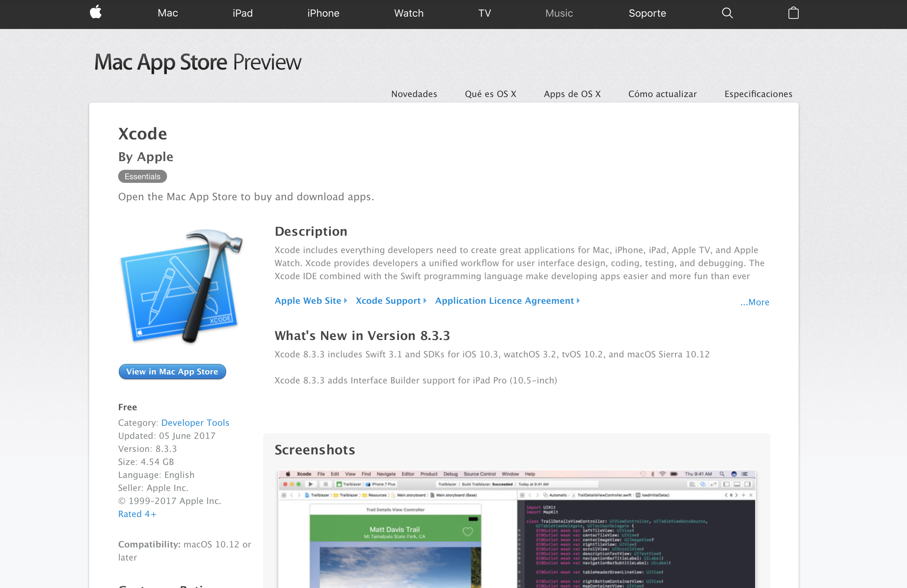The width and height of the screenshot is (907, 588).
Task: Select the Novedades tab
Action: (x=414, y=94)
